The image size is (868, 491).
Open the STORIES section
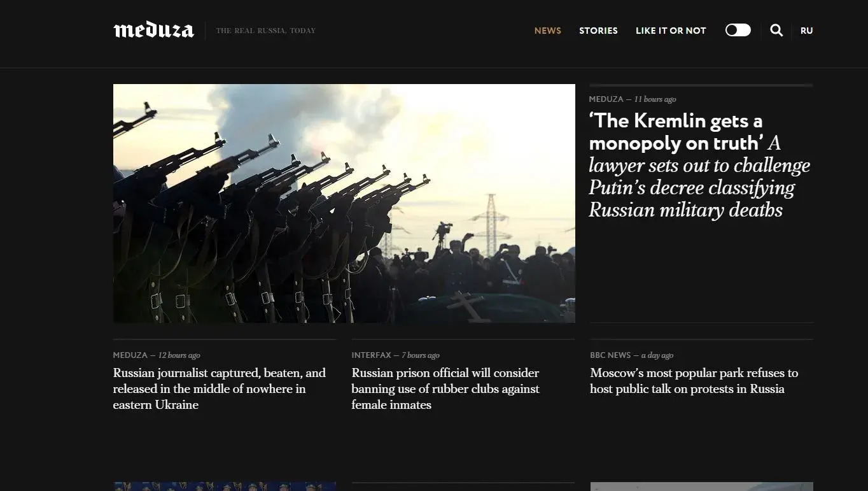598,30
